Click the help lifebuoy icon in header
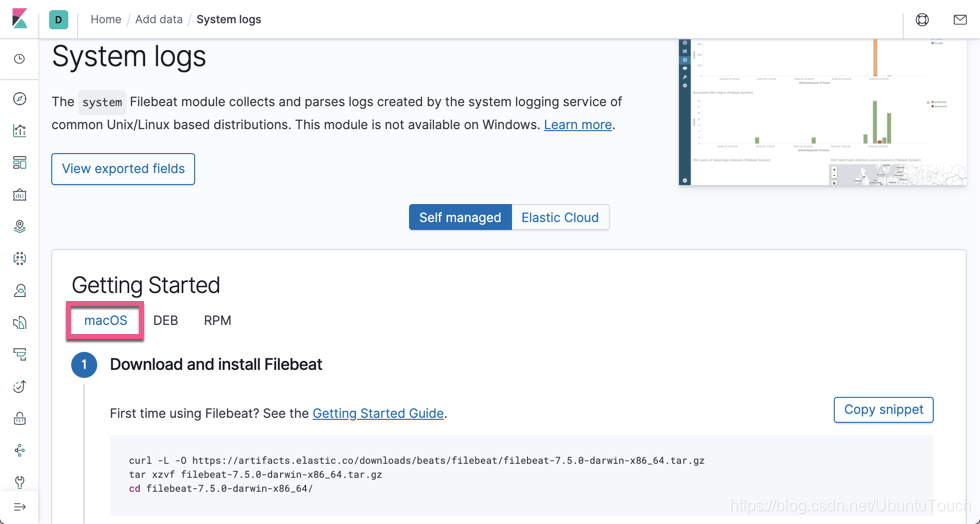980x524 pixels. 922,20
